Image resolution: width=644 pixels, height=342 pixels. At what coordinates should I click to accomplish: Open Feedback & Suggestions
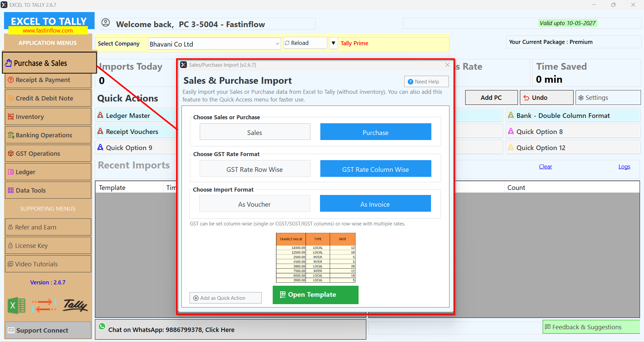click(591, 327)
